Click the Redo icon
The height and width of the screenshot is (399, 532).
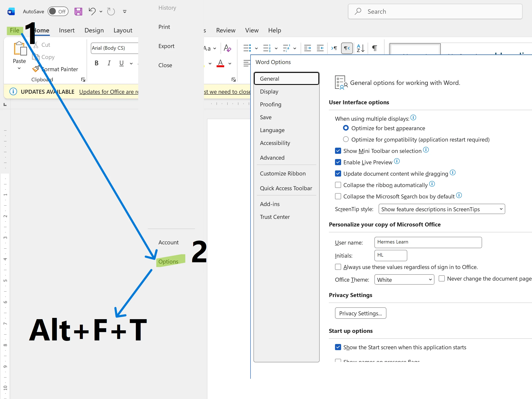click(111, 11)
